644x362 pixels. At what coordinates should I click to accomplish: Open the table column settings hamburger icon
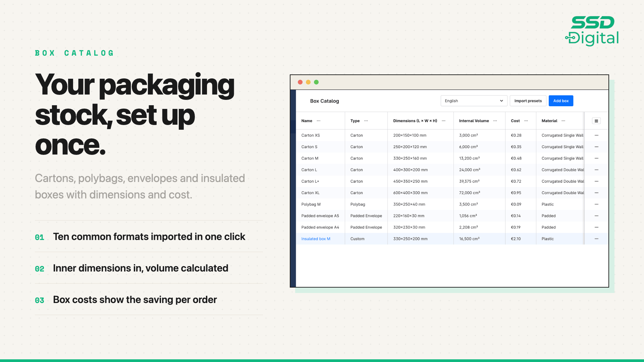(596, 121)
